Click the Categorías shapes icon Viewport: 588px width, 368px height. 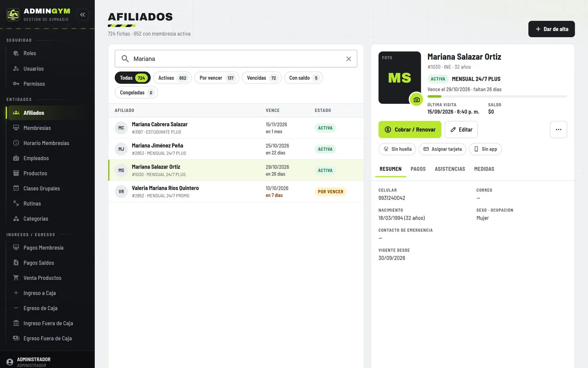(x=16, y=219)
